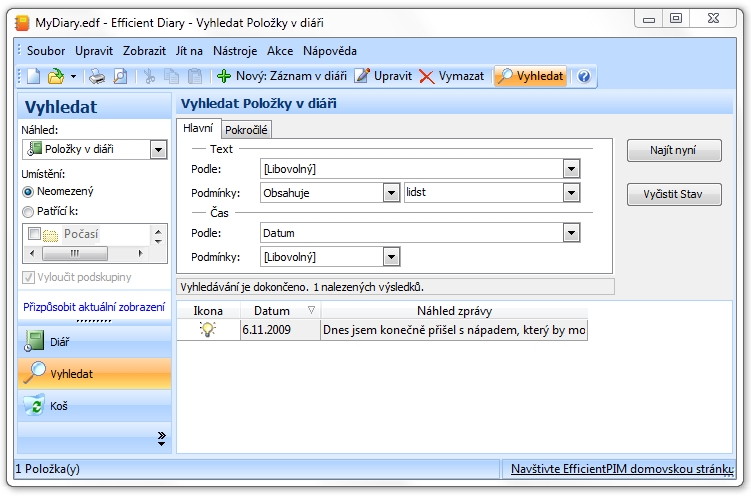Open the Nápověda menu
The width and height of the screenshot is (751, 497).
[330, 51]
